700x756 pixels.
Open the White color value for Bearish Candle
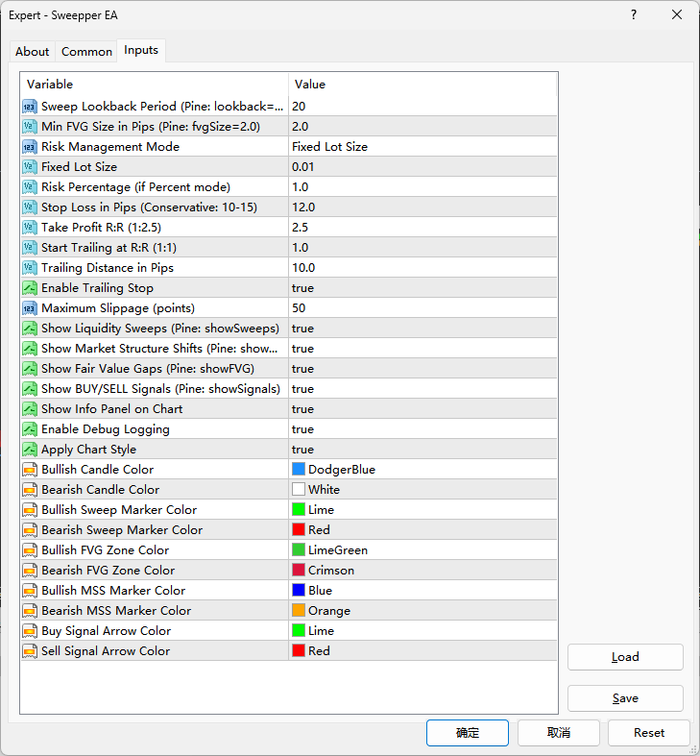coord(422,490)
